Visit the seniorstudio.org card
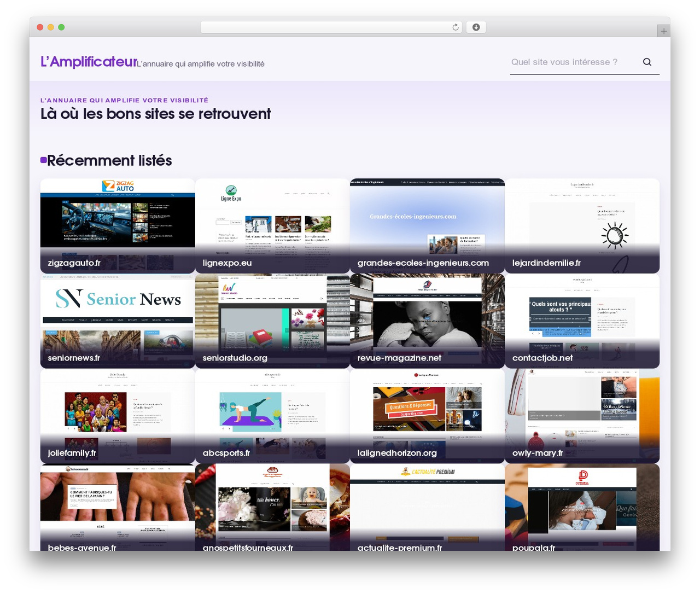This screenshot has width=700, height=593. (x=272, y=321)
